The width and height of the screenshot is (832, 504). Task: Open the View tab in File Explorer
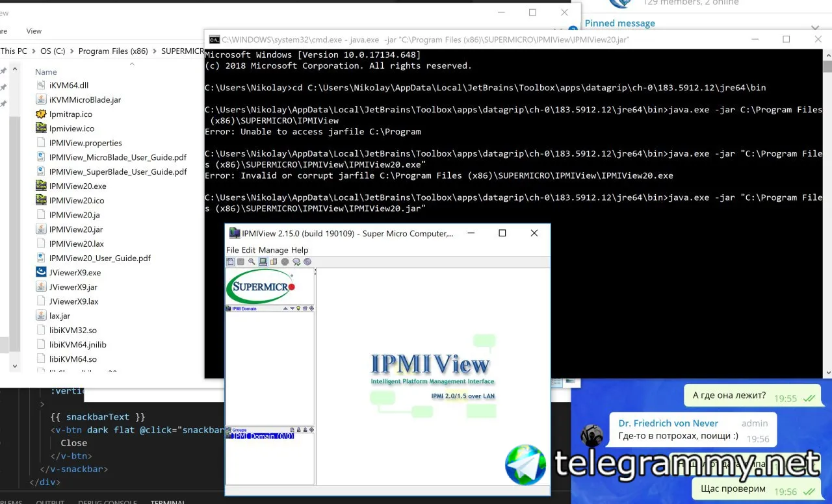(34, 31)
